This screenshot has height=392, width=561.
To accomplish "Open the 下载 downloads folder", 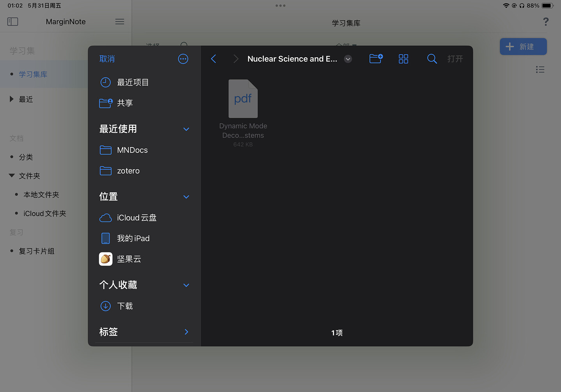I will pos(125,306).
